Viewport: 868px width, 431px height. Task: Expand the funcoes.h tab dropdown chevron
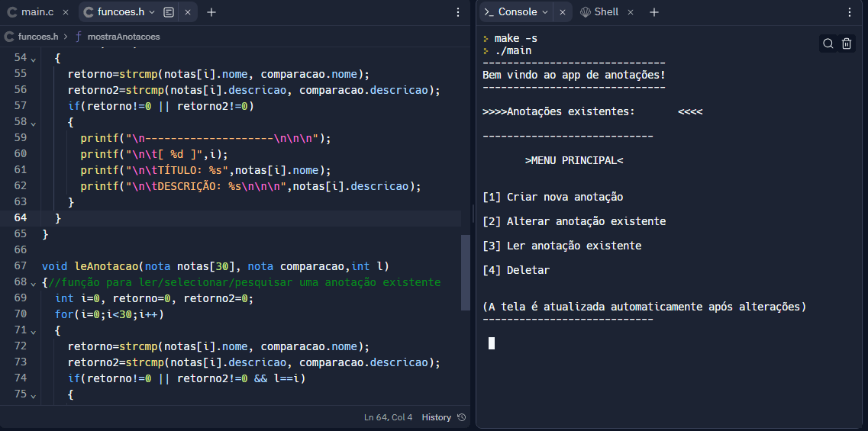point(152,12)
